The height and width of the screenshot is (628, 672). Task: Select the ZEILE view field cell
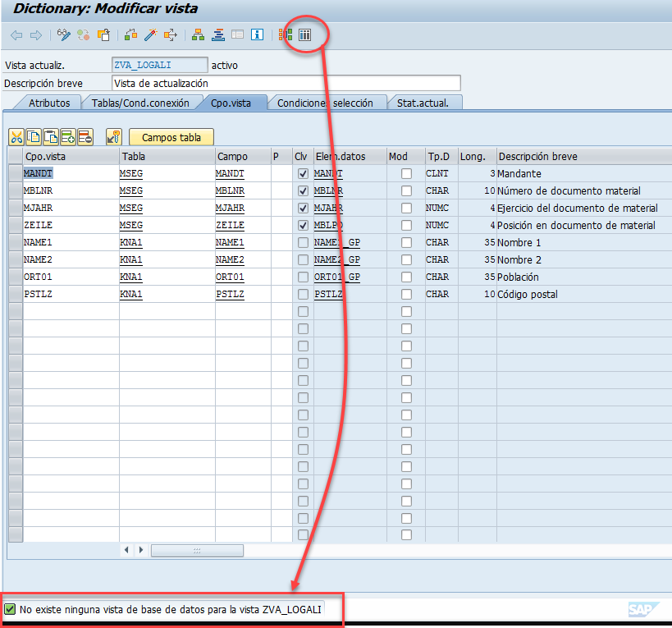(x=71, y=225)
